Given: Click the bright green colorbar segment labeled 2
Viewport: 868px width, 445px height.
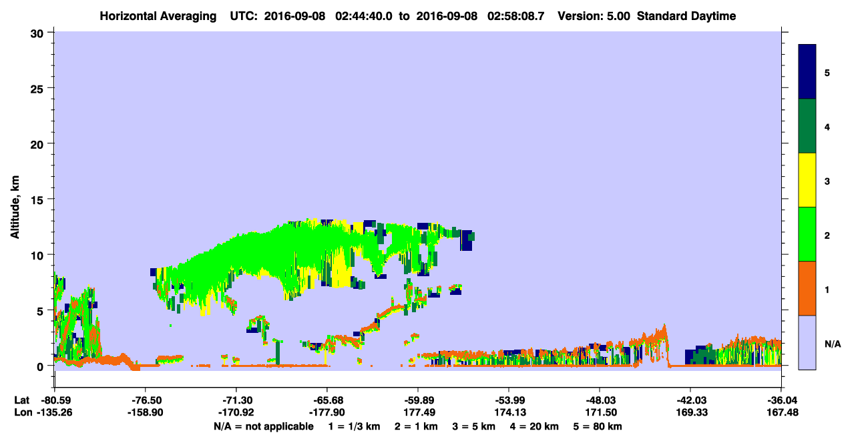Looking at the screenshot, I should (x=807, y=234).
